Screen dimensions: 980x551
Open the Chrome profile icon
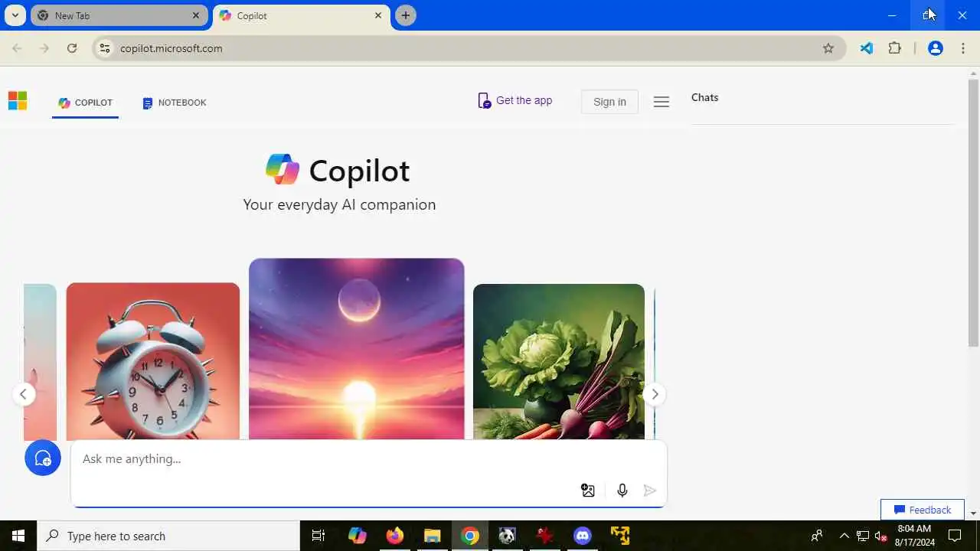click(935, 48)
